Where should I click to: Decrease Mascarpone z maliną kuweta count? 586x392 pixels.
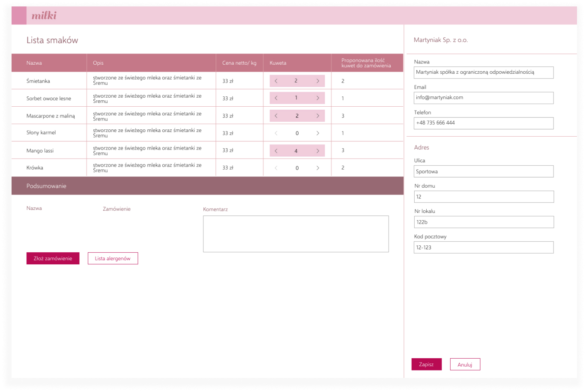(x=276, y=116)
